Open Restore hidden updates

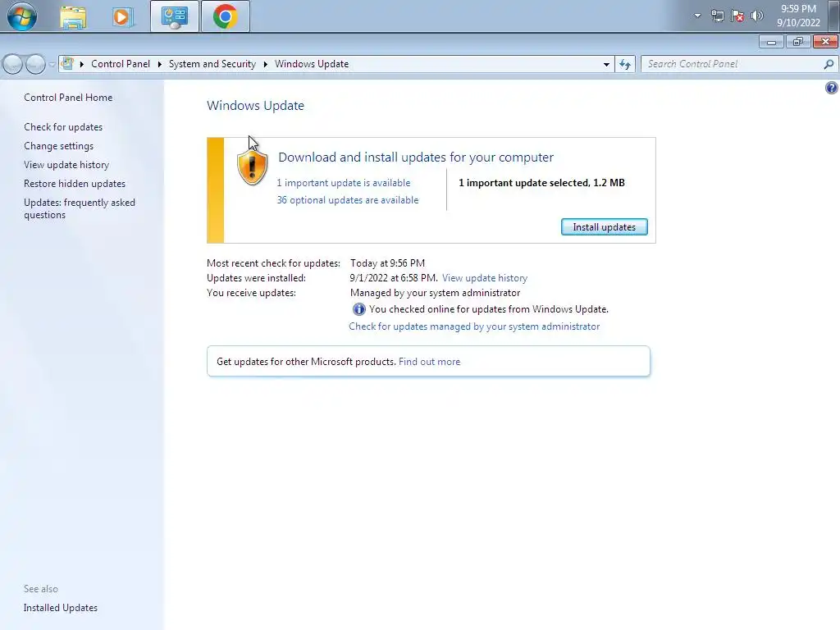[x=75, y=183]
